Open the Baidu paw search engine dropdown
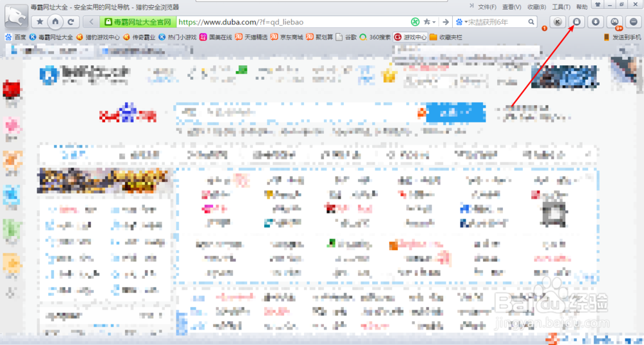Image resolution: width=644 pixels, height=345 pixels. point(462,22)
